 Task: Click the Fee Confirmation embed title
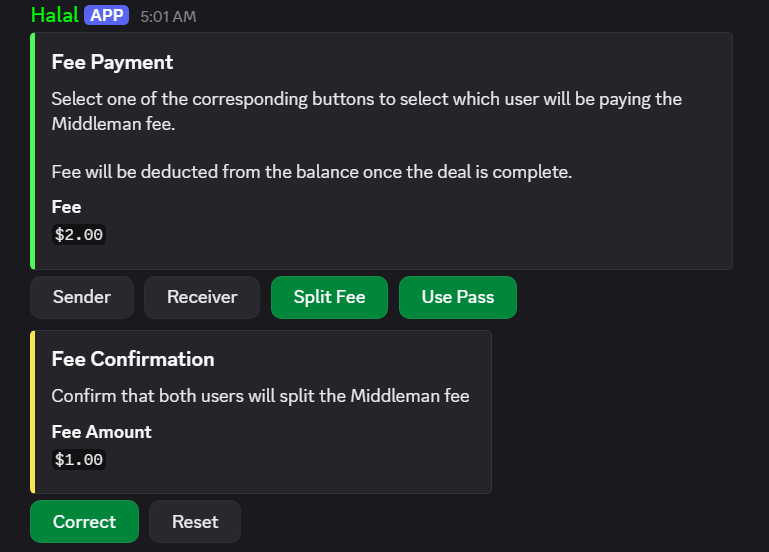click(x=133, y=359)
